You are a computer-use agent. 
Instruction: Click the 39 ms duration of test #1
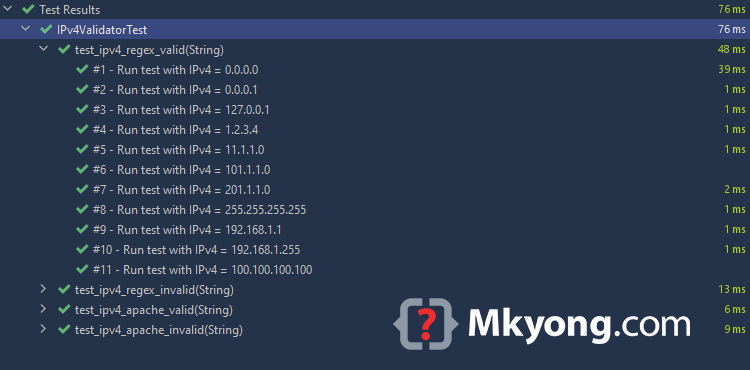(731, 69)
